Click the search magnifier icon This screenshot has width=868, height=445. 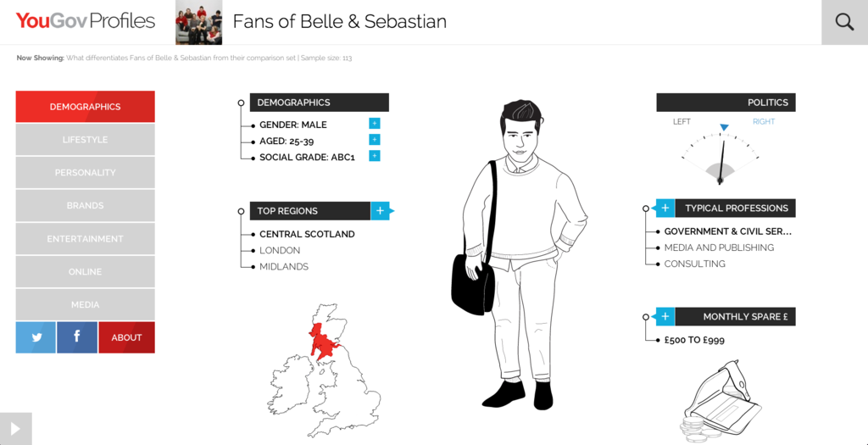[844, 22]
